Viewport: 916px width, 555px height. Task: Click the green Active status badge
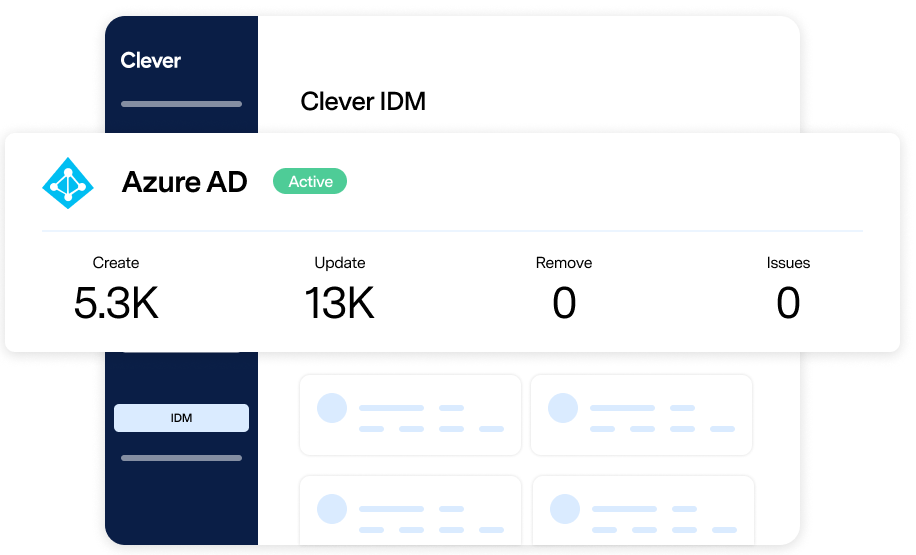(x=310, y=181)
